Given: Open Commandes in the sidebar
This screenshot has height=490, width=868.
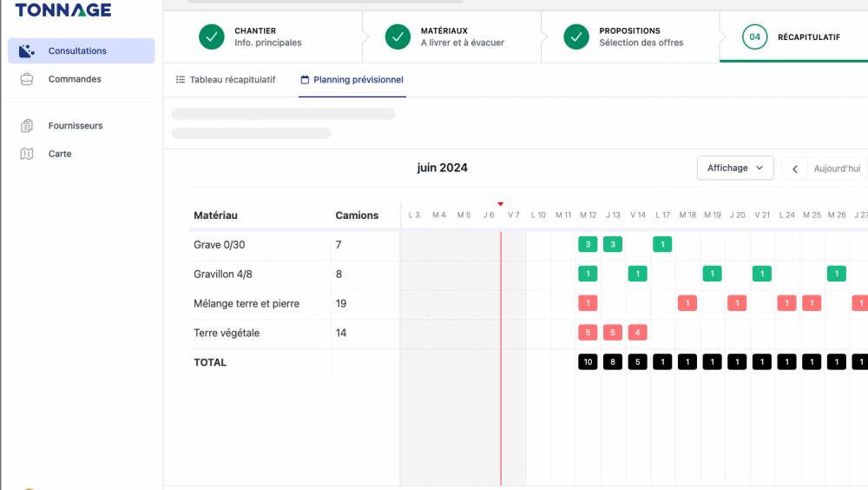Looking at the screenshot, I should point(75,79).
